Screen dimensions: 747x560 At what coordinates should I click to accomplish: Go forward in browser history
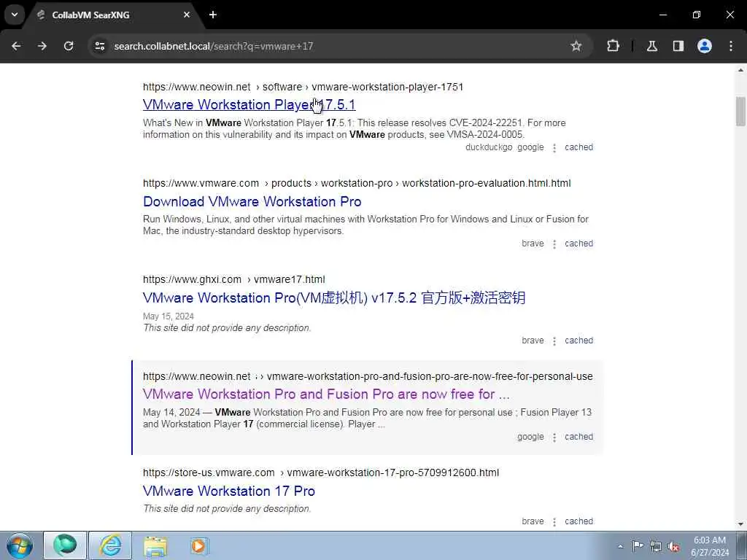coord(42,46)
